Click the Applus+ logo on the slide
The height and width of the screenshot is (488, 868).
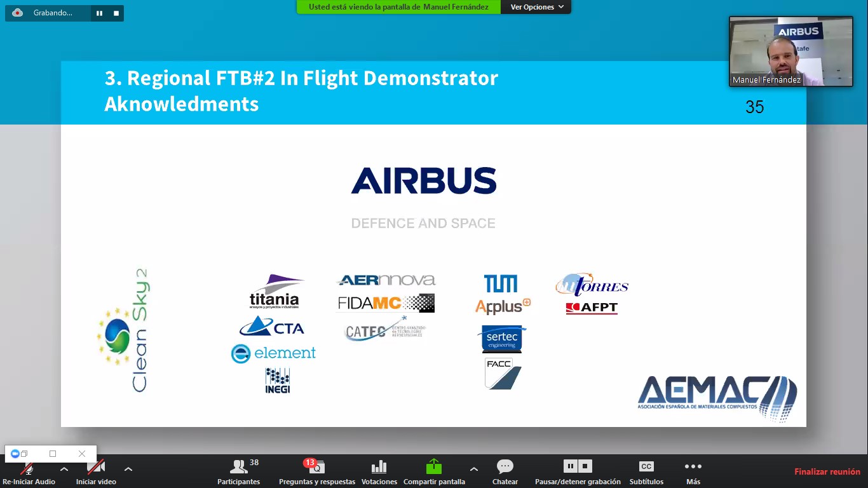click(x=503, y=306)
